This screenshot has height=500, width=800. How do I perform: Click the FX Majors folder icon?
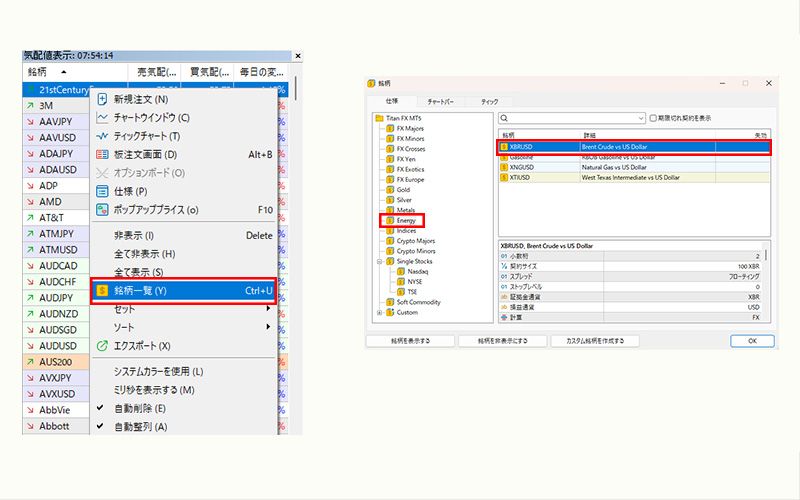pos(390,129)
